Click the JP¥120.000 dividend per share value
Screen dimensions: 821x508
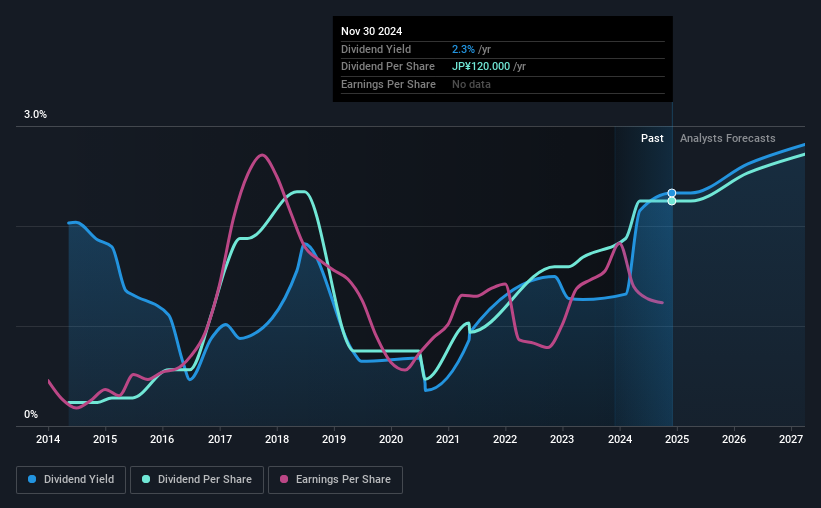pyautogui.click(x=481, y=67)
